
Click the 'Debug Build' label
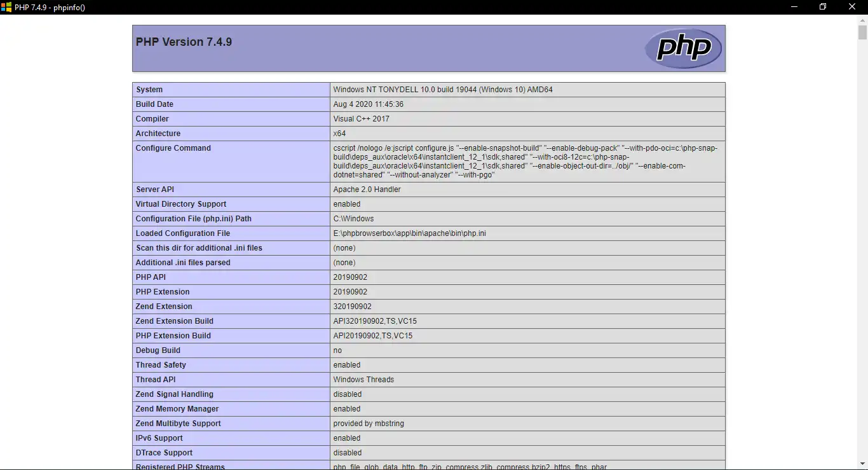coord(158,350)
